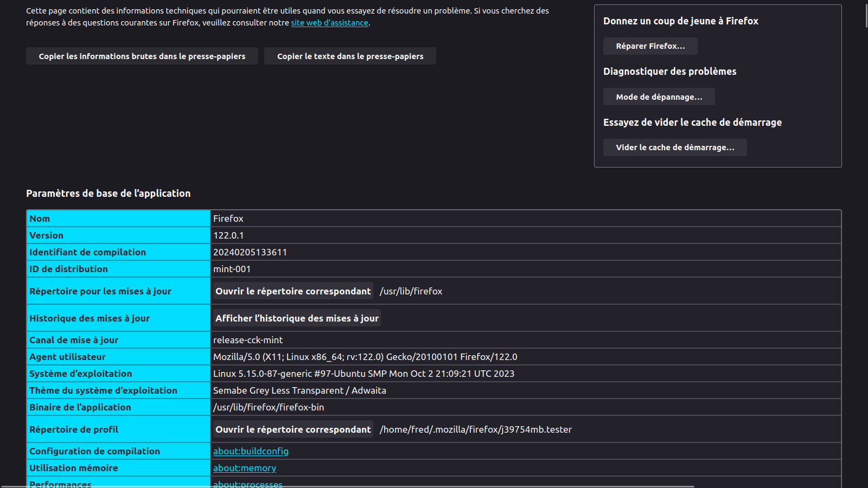
Task: Open the about:buildconfig link
Action: 251,451
